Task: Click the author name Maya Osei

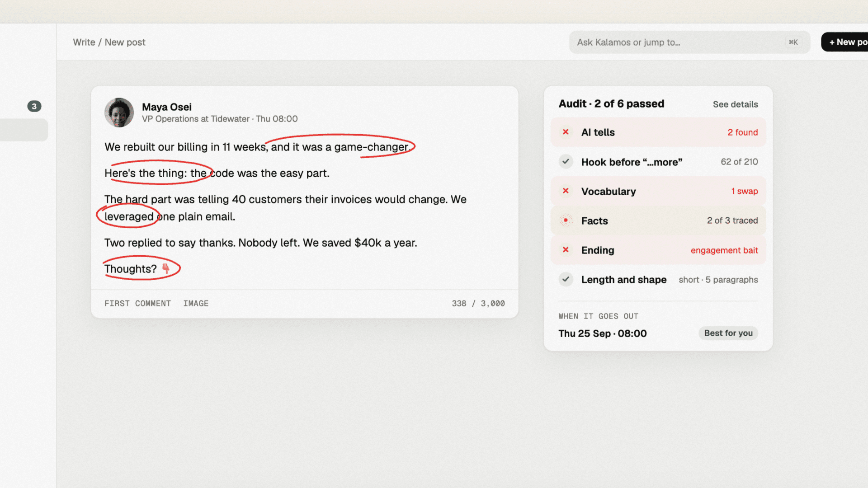Action: point(167,107)
